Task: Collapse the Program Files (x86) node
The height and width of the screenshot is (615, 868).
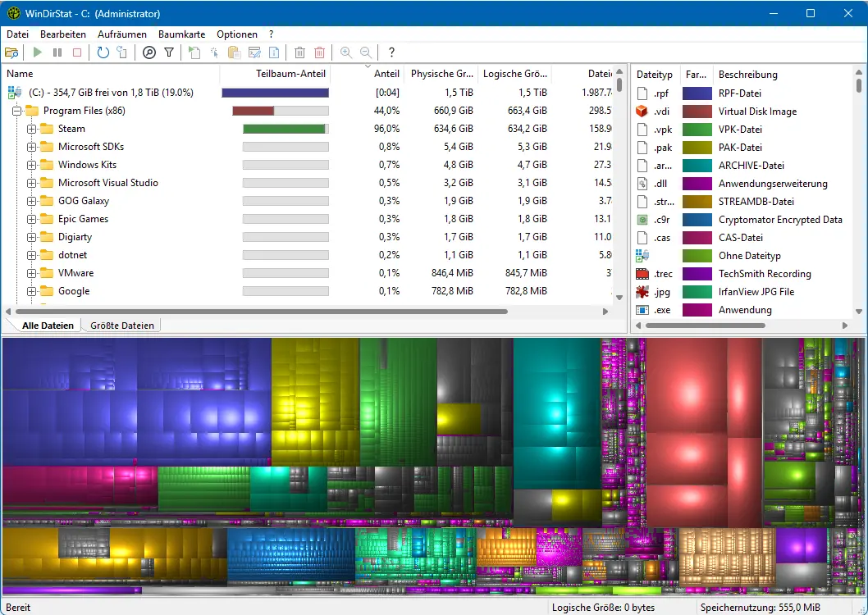Action: [16, 111]
